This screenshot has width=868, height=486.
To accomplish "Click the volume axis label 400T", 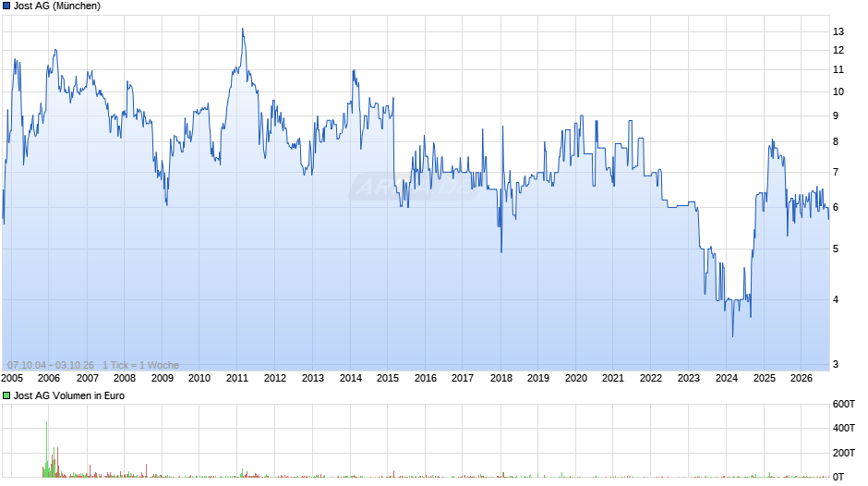I will tap(844, 428).
